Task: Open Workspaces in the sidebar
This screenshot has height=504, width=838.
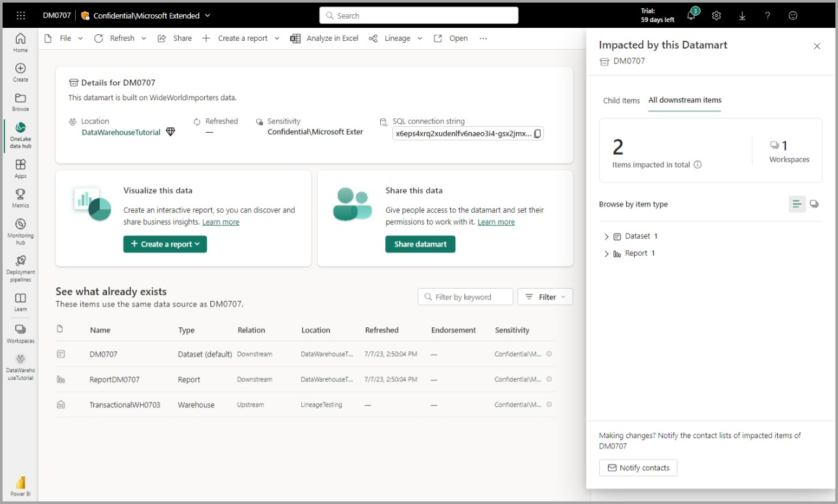Action: (x=20, y=333)
